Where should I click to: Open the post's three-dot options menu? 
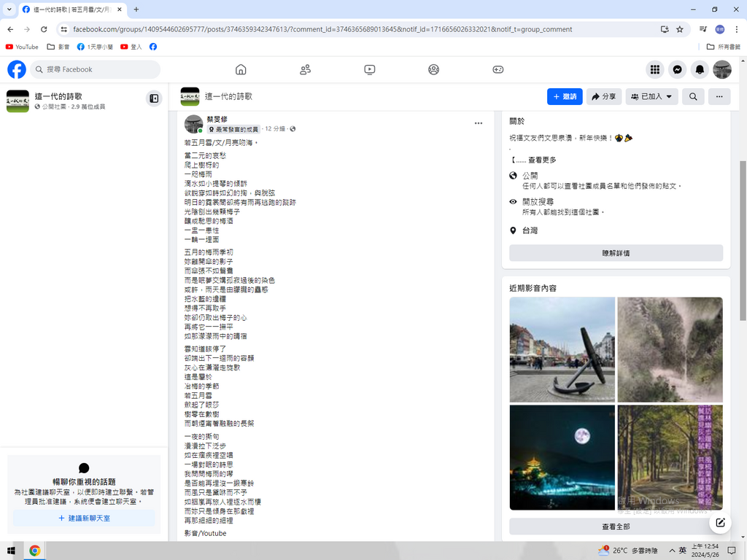point(479,123)
